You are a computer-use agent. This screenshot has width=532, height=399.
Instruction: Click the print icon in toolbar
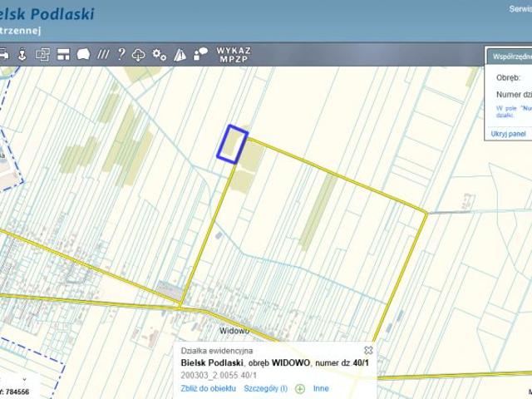click(3, 54)
